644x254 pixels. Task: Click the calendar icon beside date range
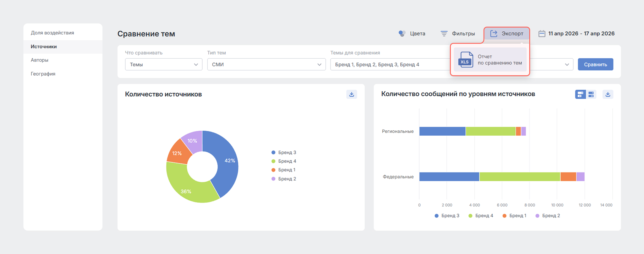tap(542, 34)
